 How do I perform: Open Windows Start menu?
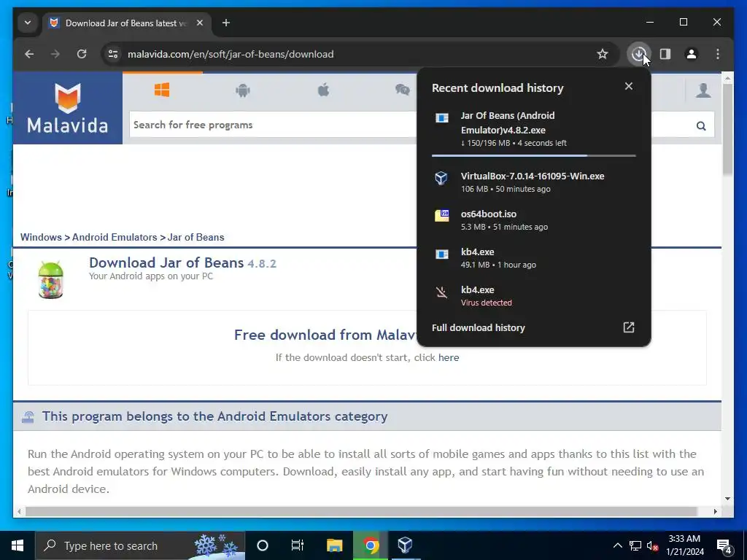(18, 545)
